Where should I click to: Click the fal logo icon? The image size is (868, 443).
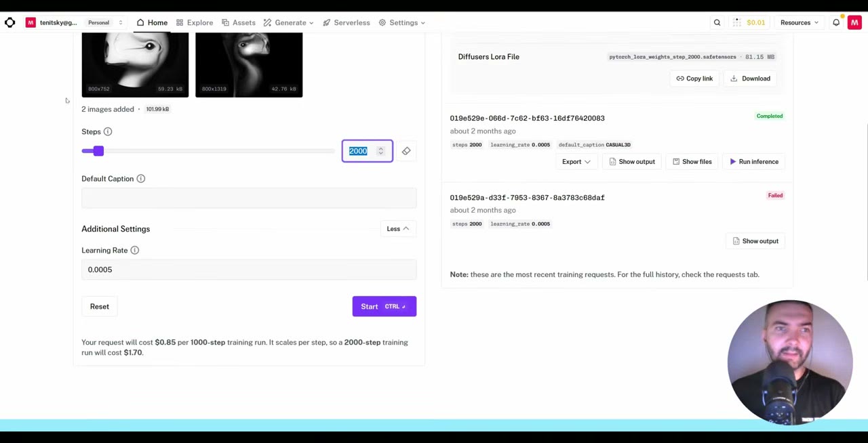[9, 22]
